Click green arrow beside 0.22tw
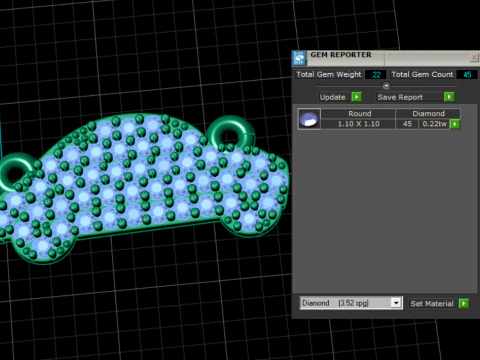Screen dimensions: 480x360 [455, 124]
